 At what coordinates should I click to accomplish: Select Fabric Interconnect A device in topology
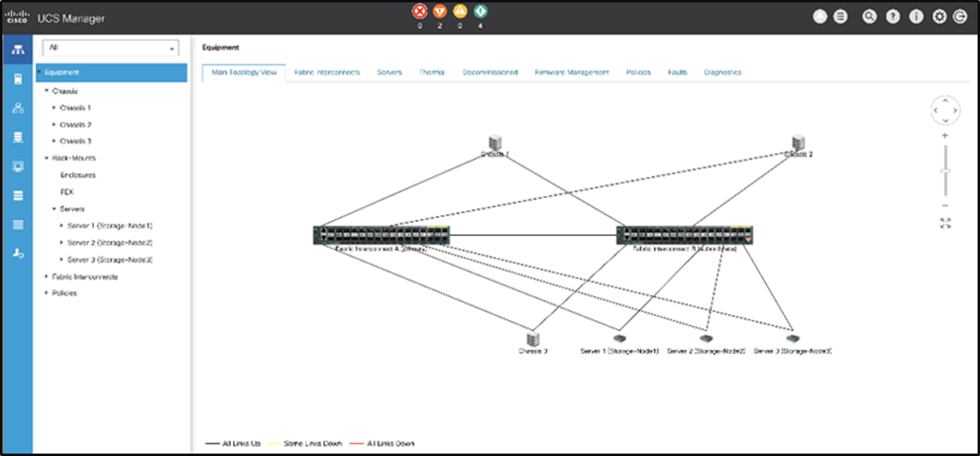coord(381,235)
